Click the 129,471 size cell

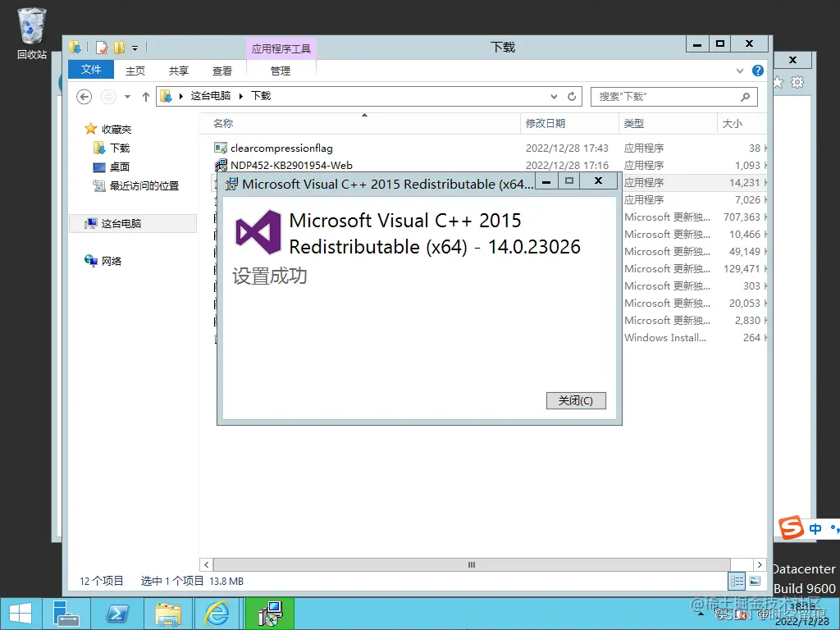coord(742,268)
